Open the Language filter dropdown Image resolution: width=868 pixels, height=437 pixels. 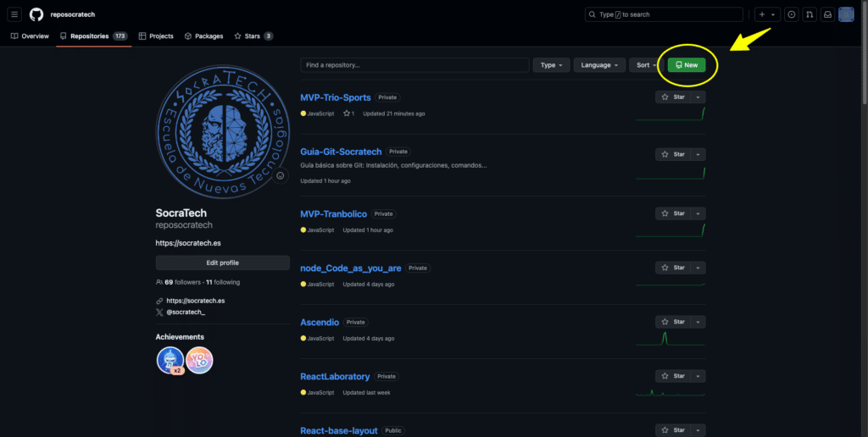click(x=599, y=64)
